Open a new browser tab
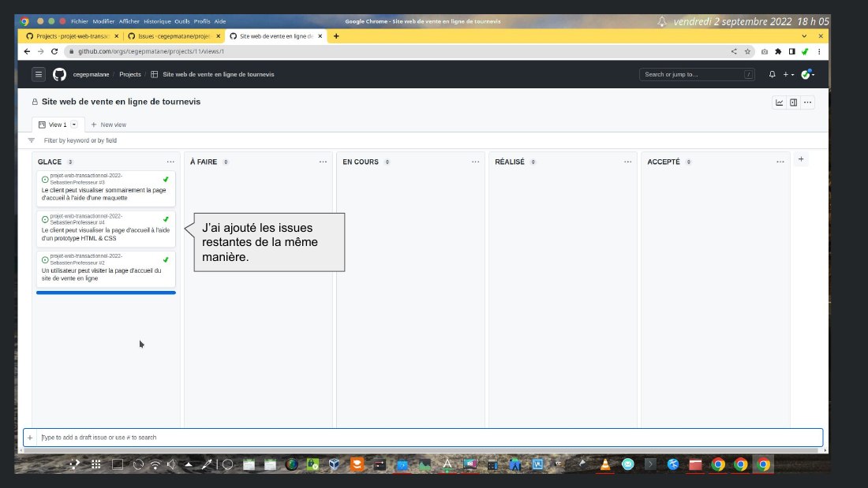This screenshot has width=868, height=488. [336, 36]
